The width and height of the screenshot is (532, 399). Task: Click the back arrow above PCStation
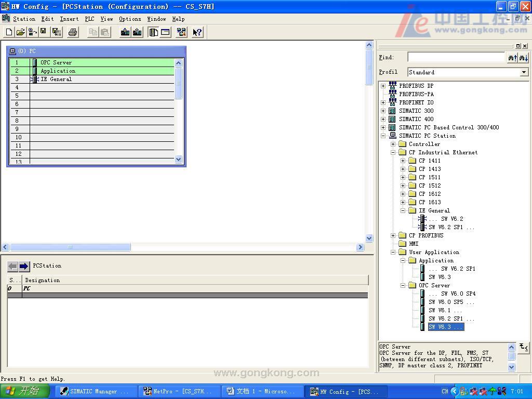click(x=12, y=267)
